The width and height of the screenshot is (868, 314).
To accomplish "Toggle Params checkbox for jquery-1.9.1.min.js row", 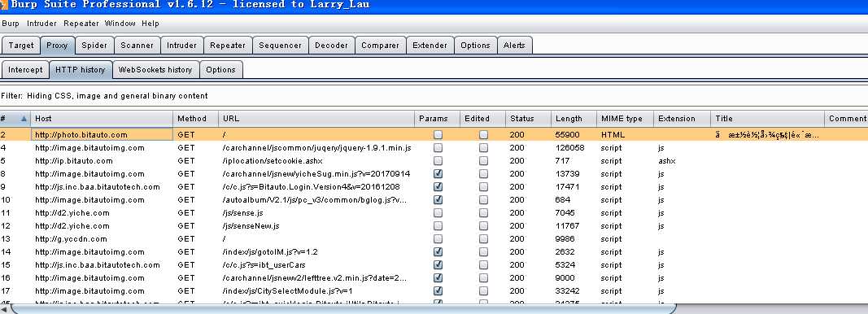I will (438, 148).
